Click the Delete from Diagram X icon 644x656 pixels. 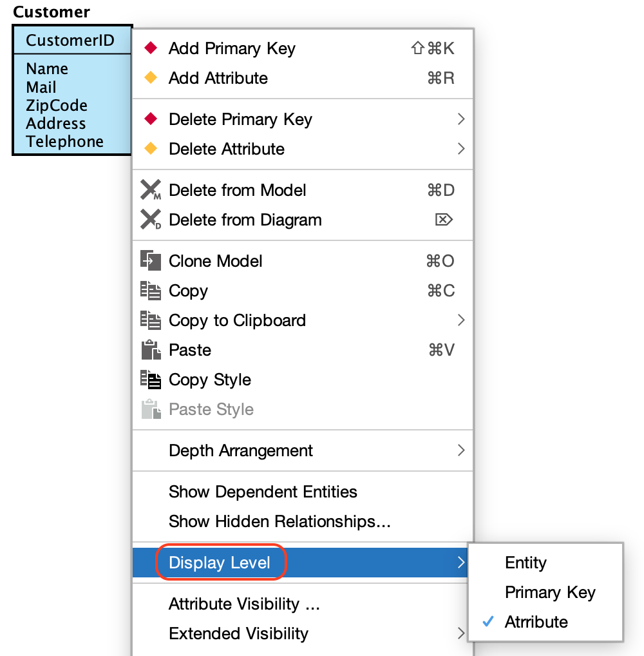pyautogui.click(x=150, y=220)
